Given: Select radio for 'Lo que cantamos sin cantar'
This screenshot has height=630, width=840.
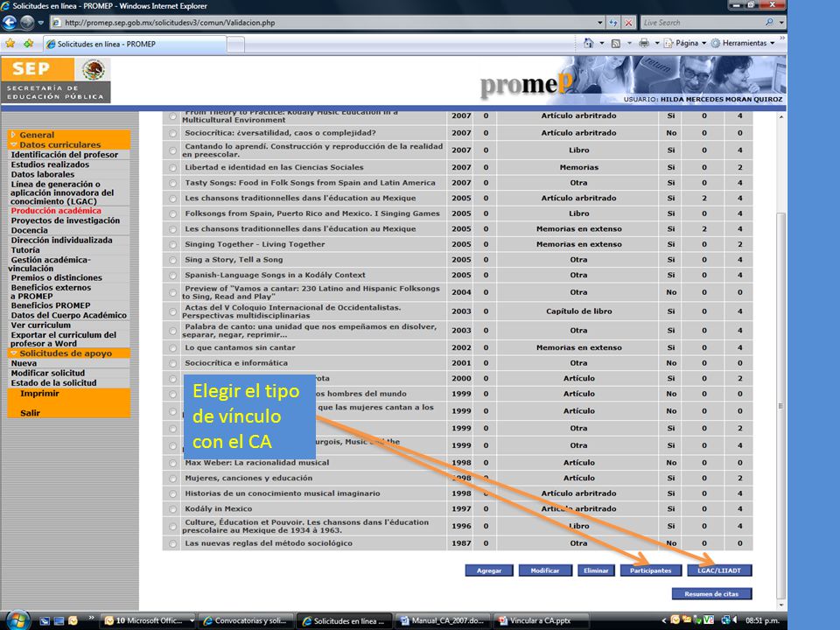Looking at the screenshot, I should [x=172, y=348].
